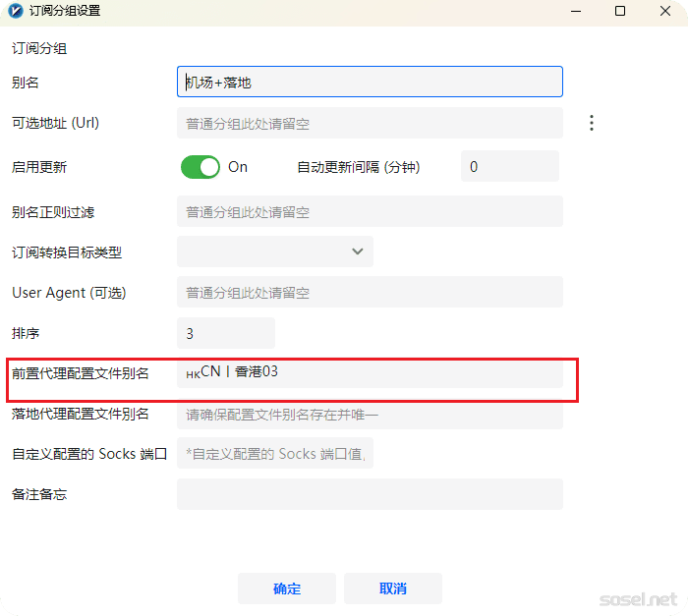Viewport: 688px width, 616px height.
Task: Maximize the 订阅分组设置 dialog window
Action: click(x=619, y=12)
